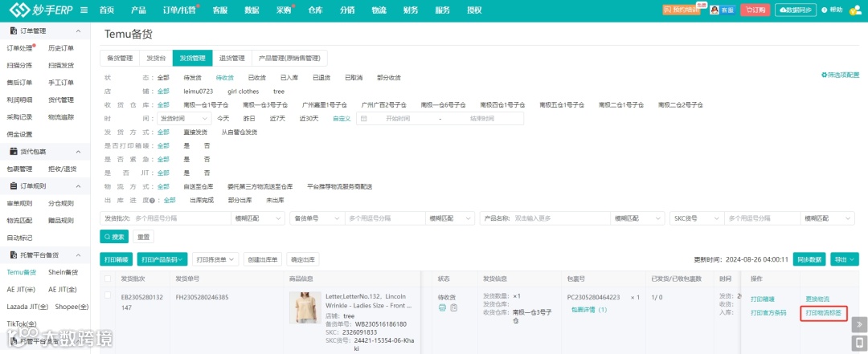Open the 物流 top menu
Screen dimensions: 868x354
point(379,10)
